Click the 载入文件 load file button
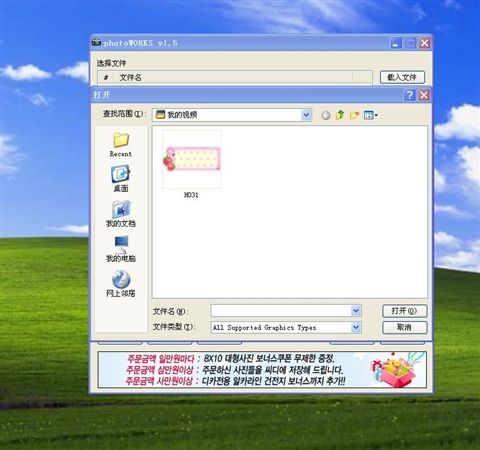The image size is (480, 450). click(402, 77)
